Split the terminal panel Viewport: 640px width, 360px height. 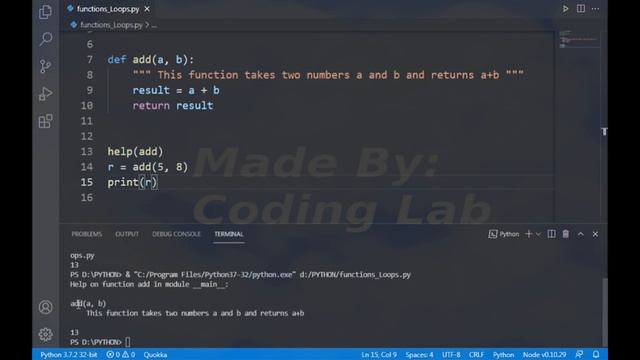pyautogui.click(x=551, y=234)
